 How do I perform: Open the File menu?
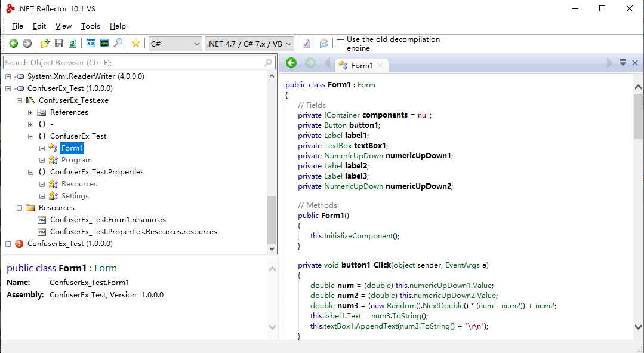(x=17, y=26)
